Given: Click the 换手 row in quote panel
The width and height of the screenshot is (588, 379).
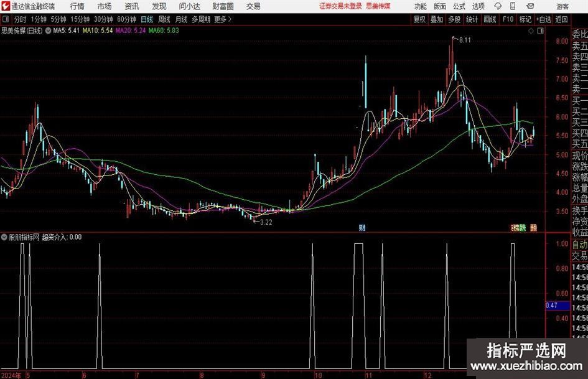Looking at the screenshot, I should (580, 210).
